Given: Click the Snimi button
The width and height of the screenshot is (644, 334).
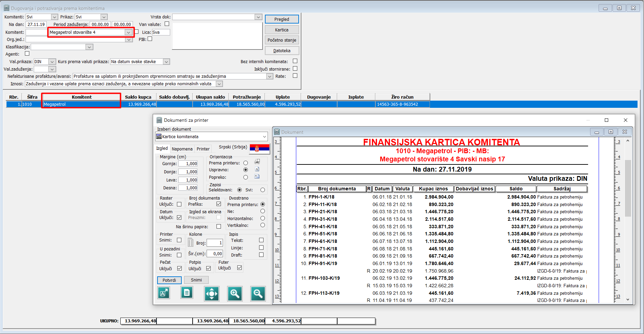Looking at the screenshot, I should 196,280.
